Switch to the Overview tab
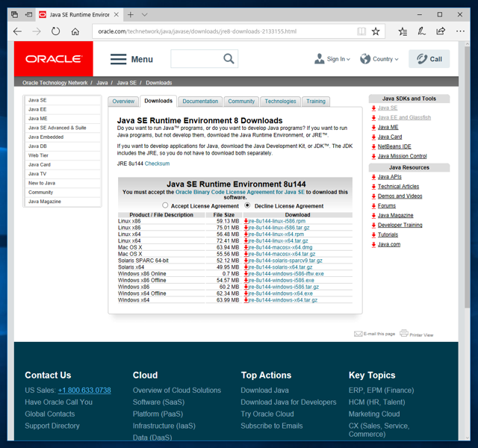This screenshot has height=448, width=478. click(x=123, y=102)
